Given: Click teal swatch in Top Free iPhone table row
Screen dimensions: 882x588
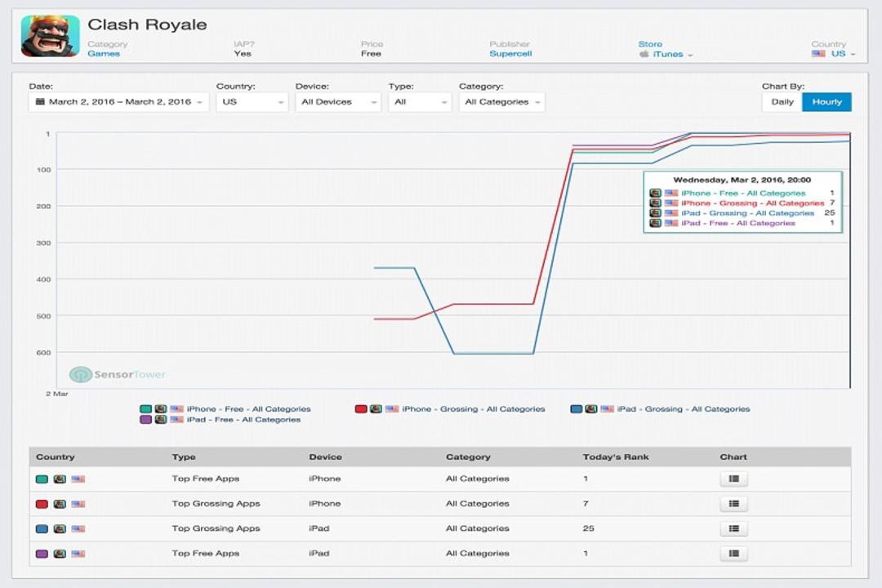Looking at the screenshot, I should pos(42,479).
